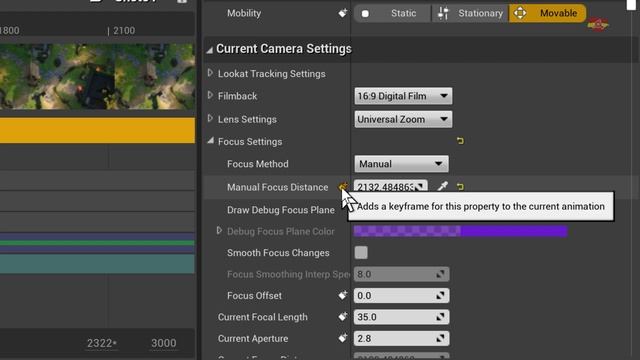Select the orange shot section bar

(97, 131)
